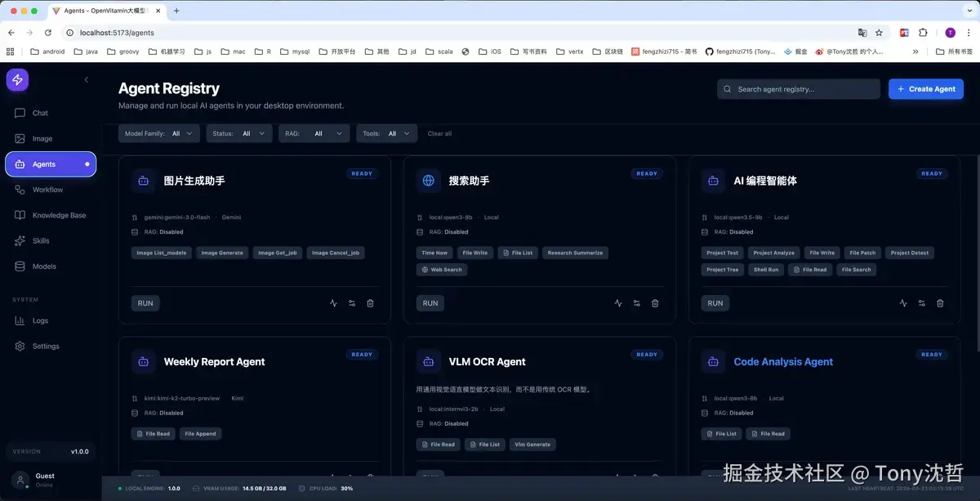Click the version v1.0.0 label
This screenshot has width=980, height=501.
point(79,451)
